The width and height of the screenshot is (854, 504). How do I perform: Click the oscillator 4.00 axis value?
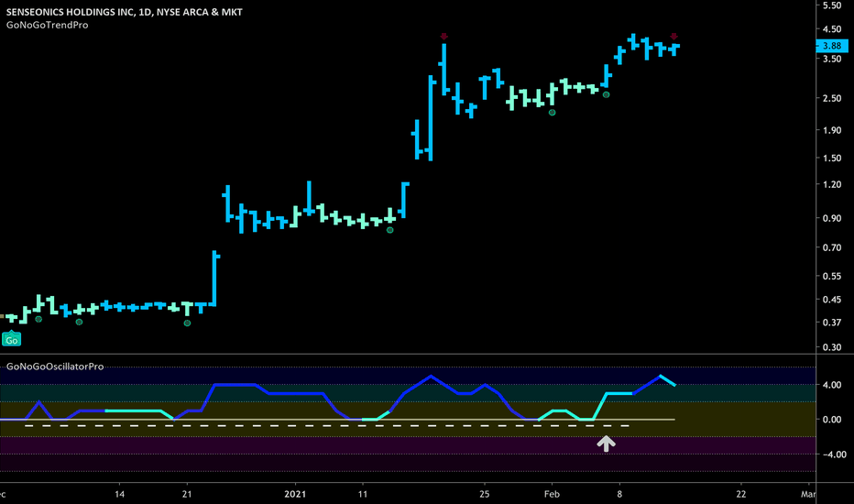click(832, 385)
